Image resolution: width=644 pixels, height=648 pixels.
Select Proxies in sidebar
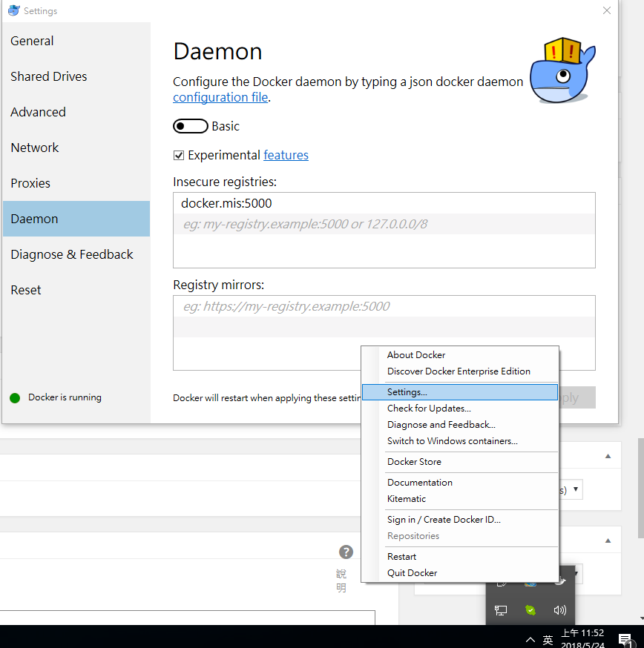[76, 183]
